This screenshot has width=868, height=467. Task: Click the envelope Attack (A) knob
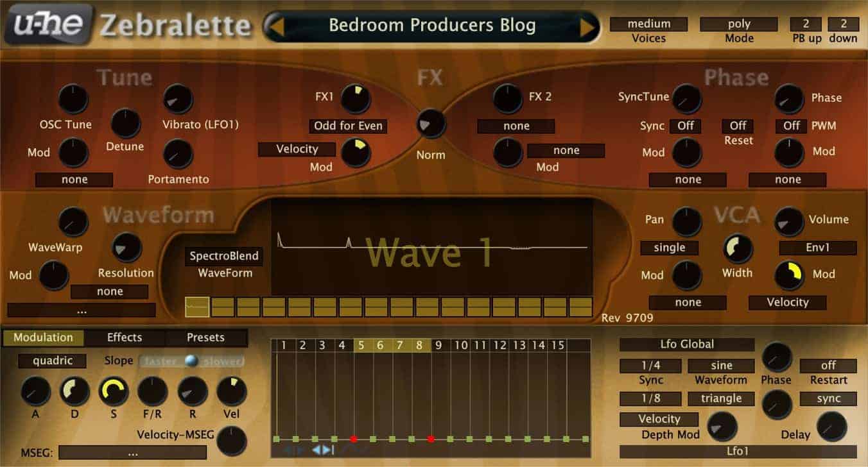pyautogui.click(x=35, y=391)
